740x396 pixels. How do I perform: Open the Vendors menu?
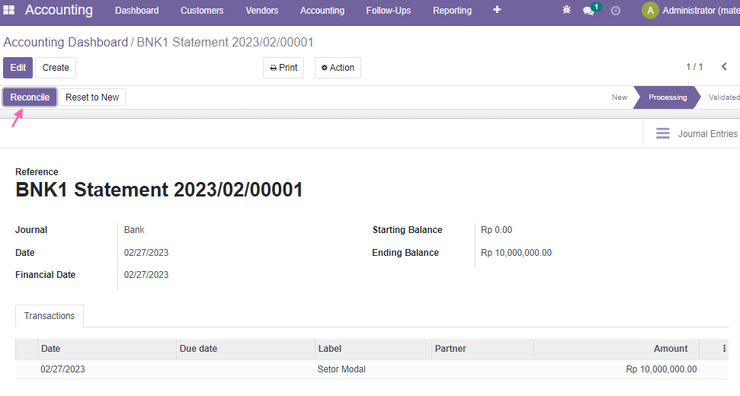(x=261, y=10)
